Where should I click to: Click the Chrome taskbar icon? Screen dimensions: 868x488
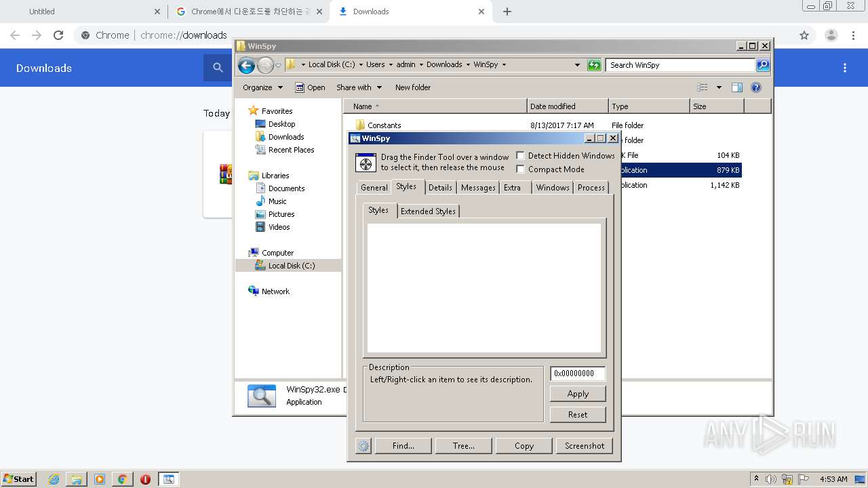point(123,479)
